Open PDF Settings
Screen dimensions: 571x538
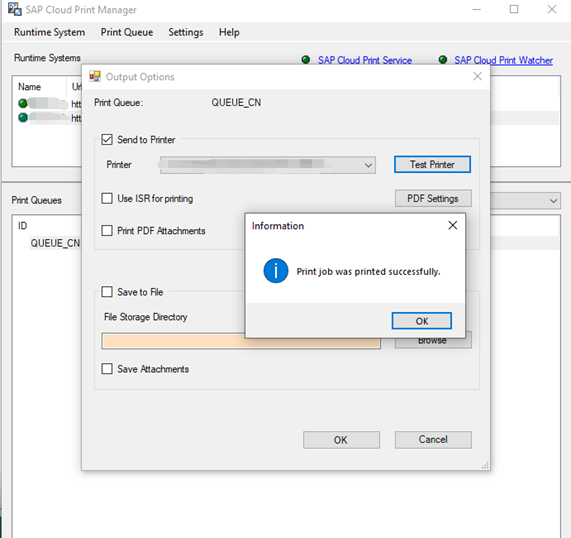pyautogui.click(x=433, y=199)
